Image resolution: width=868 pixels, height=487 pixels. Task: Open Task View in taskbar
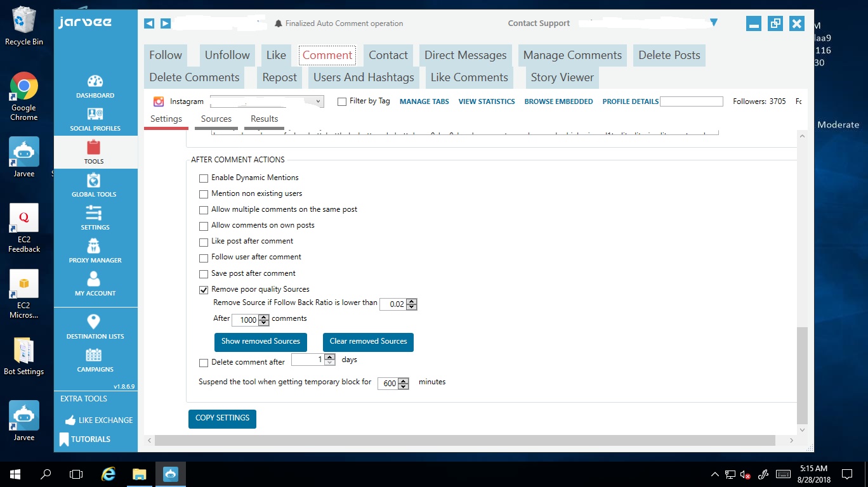(76, 474)
